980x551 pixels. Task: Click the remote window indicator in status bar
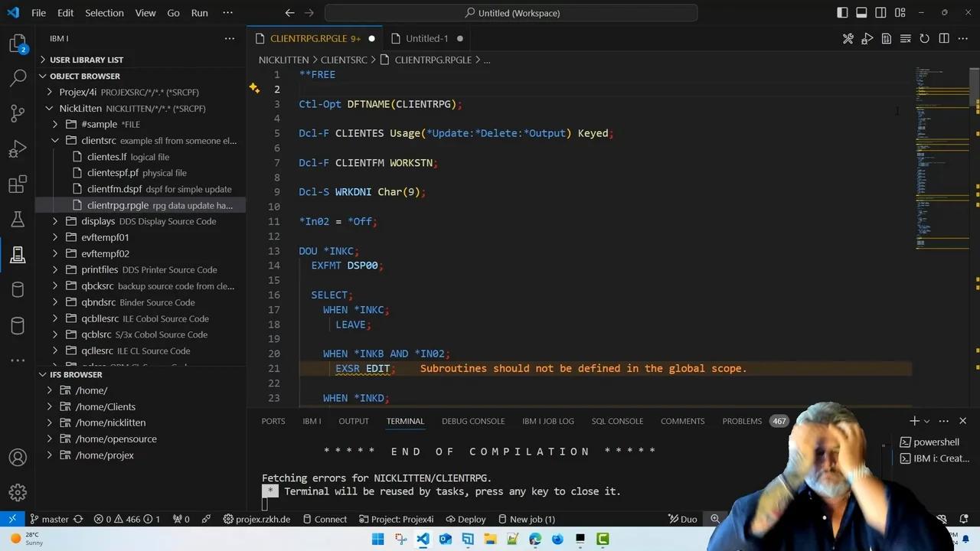pos(12,519)
